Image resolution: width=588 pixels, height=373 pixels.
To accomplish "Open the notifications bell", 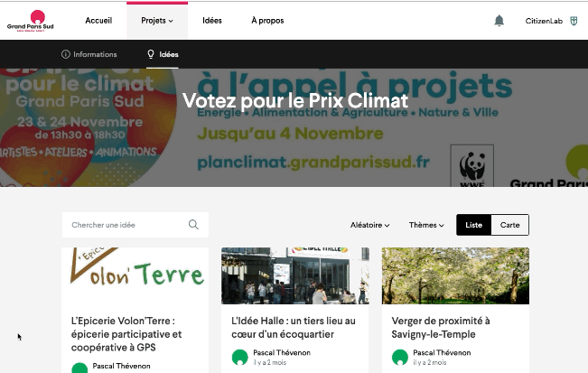I will coord(499,21).
